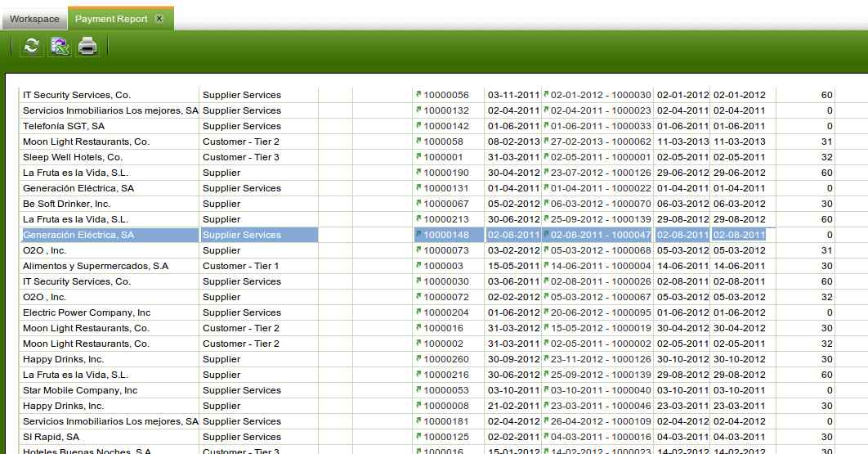This screenshot has width=868, height=454.
Task: Open invoice number 1000003 link
Action: click(x=443, y=266)
